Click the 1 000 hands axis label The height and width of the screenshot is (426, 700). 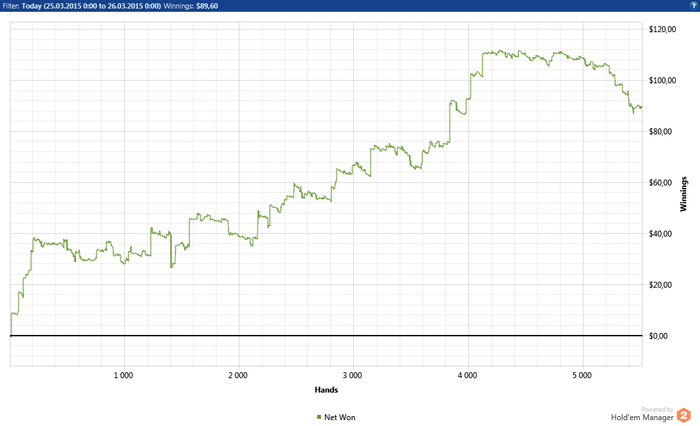coord(123,375)
